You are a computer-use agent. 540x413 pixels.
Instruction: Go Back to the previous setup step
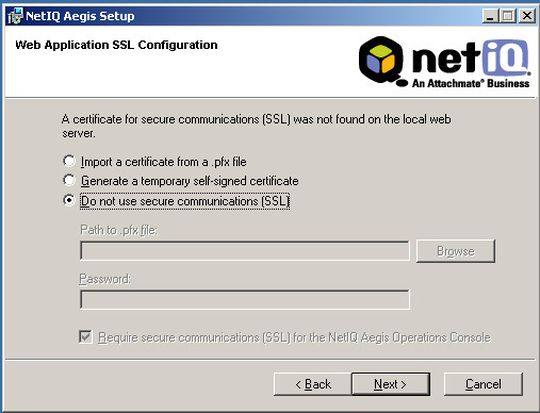tap(313, 384)
